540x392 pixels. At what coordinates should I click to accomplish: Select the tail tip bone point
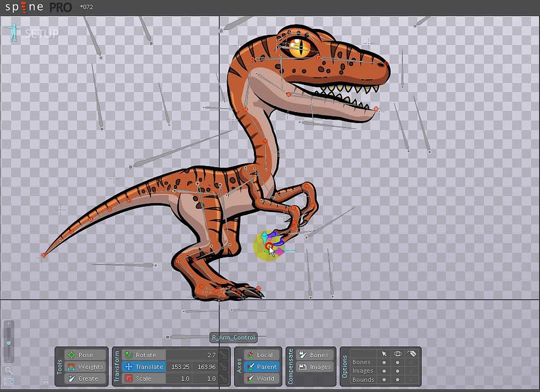44,255
